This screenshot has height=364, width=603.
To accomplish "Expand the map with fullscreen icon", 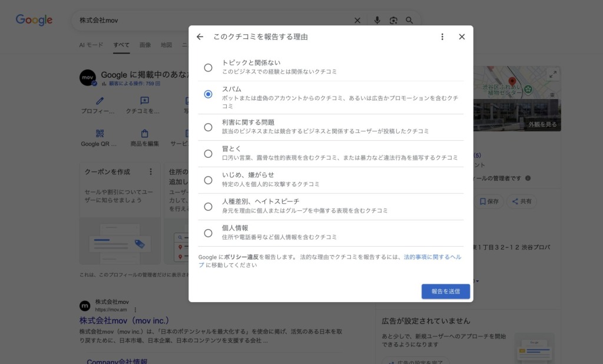I will 552,74.
